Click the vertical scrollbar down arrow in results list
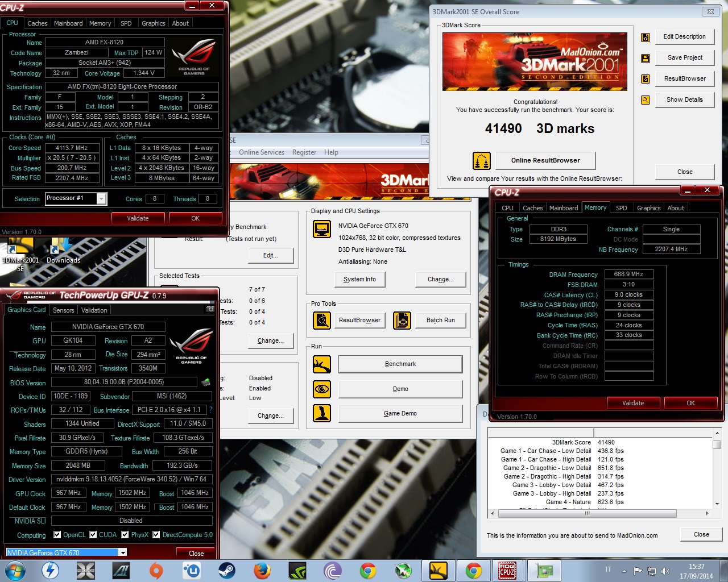The width and height of the screenshot is (728, 582). (x=717, y=504)
